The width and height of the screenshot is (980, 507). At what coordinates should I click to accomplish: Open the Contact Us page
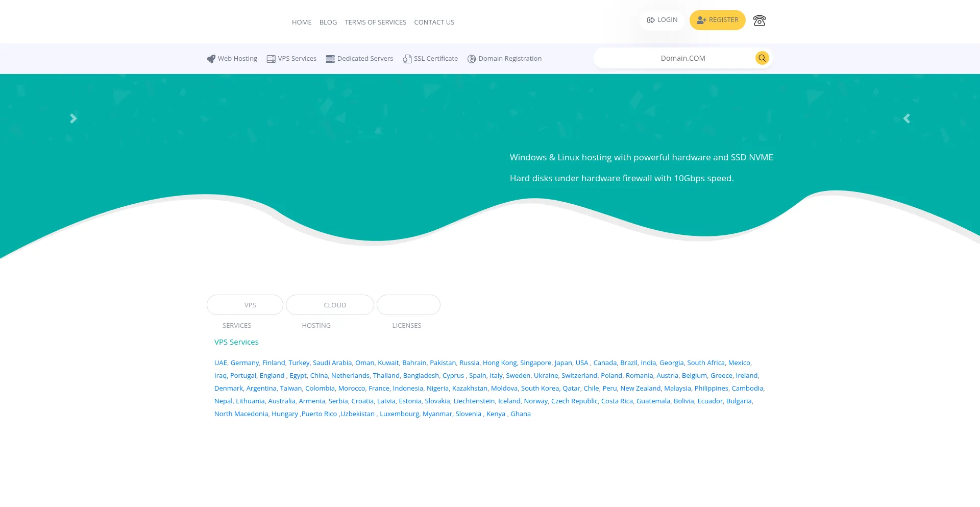(434, 22)
